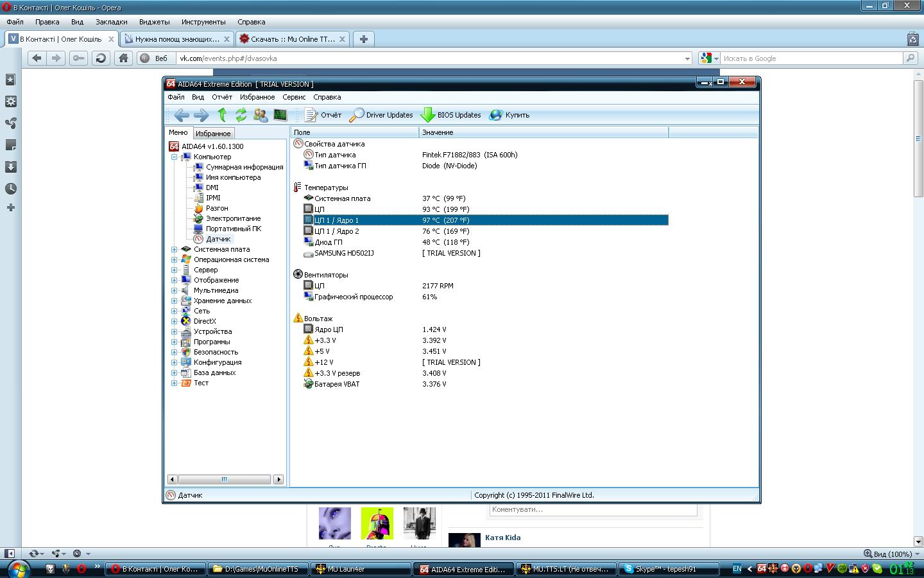Viewport: 924px width, 578px height.
Task: Click the Google search input field
Action: [x=811, y=58]
